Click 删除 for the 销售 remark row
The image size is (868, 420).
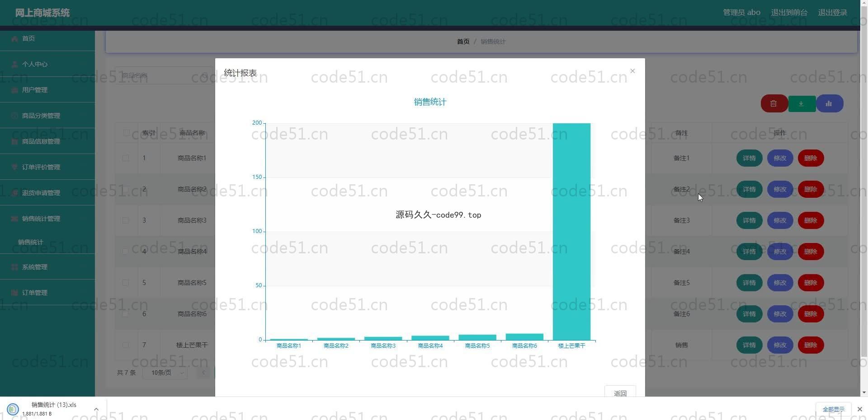(x=811, y=345)
